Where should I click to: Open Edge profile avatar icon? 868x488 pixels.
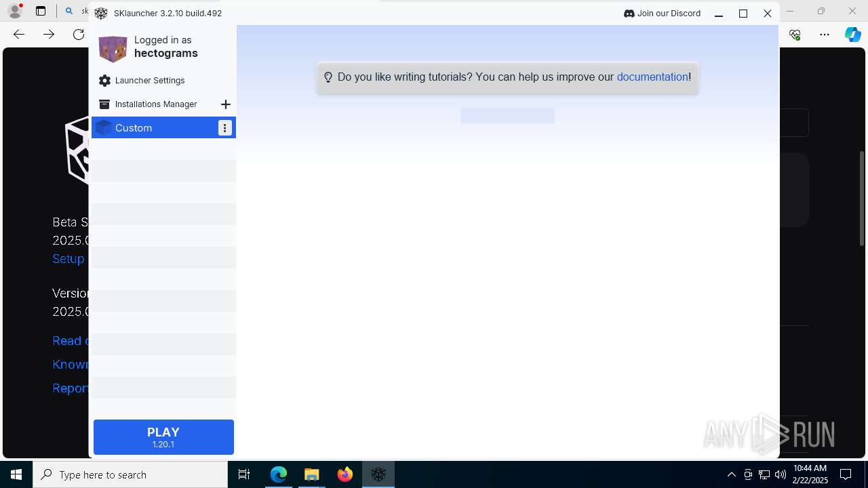click(14, 11)
